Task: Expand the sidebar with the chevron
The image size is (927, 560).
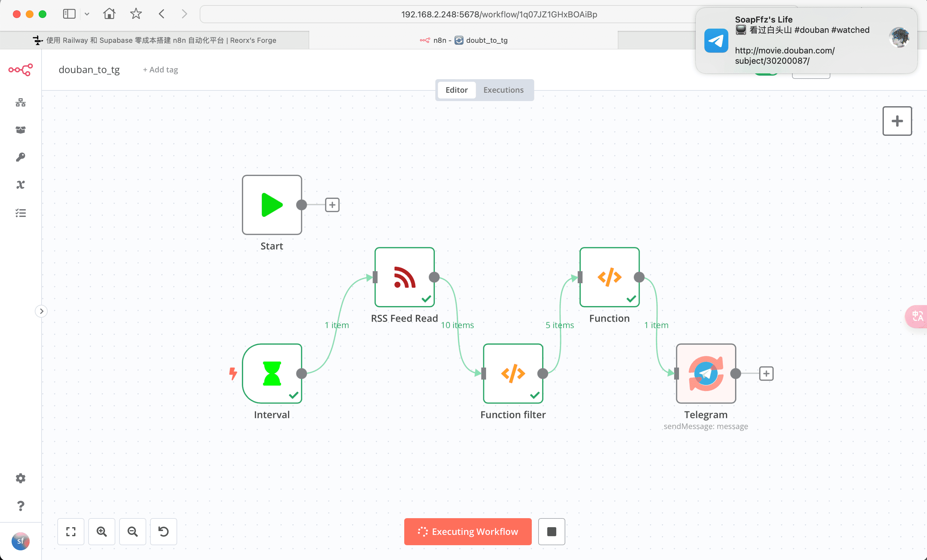Action: (41, 311)
